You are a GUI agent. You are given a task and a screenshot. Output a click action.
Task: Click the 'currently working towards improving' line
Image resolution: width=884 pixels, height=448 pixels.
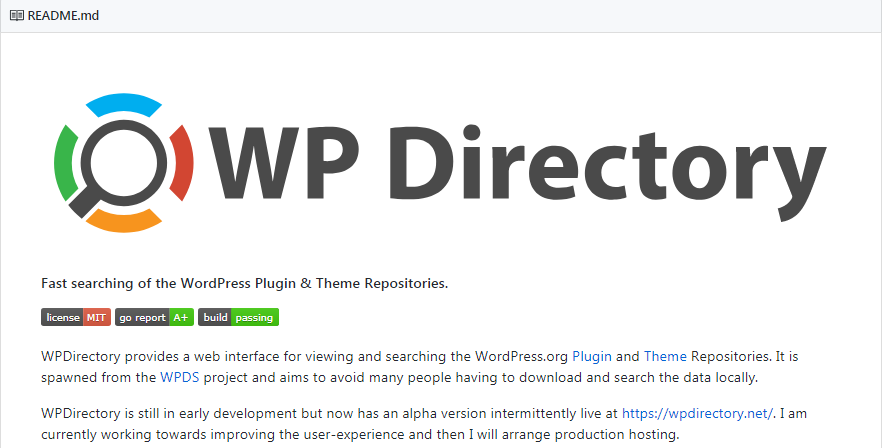360,434
